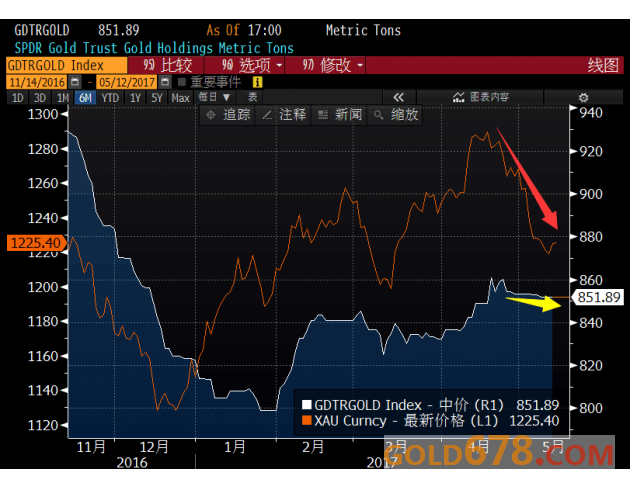
Task: Select the 1D time range tab
Action: pos(18,98)
